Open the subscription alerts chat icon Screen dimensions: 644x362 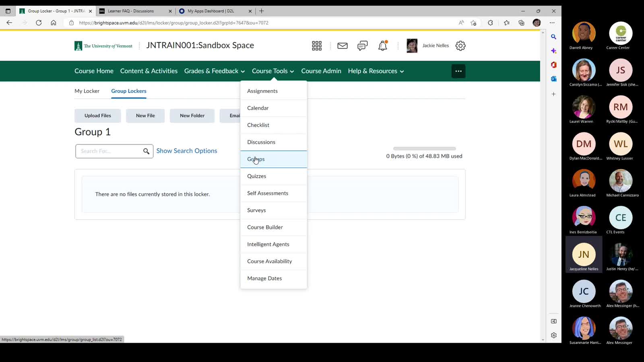[362, 46]
